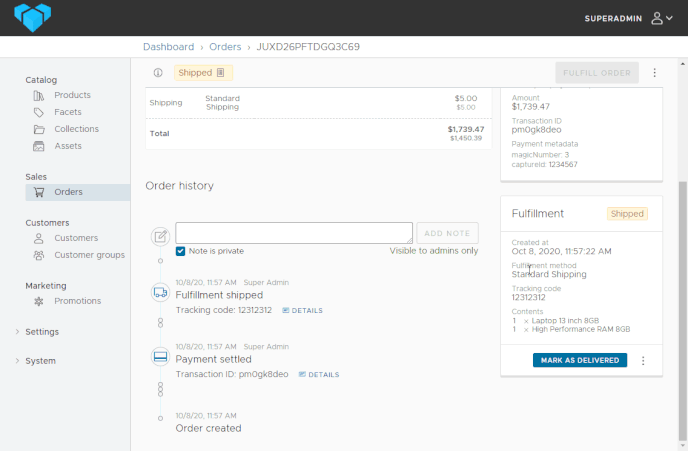Click the order info circle icon

[x=158, y=73]
